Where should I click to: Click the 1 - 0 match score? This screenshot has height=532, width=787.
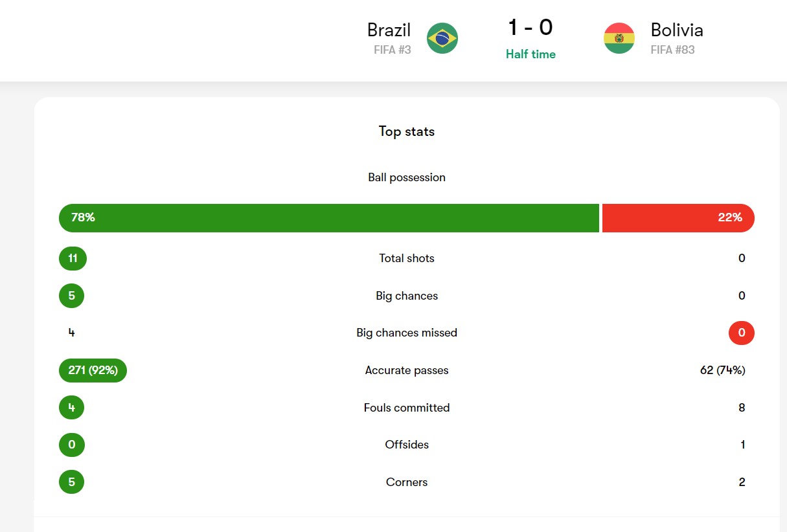pos(530,28)
